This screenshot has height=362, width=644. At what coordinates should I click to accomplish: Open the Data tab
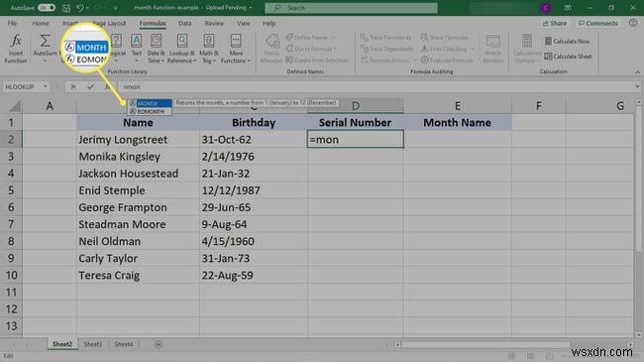(x=185, y=24)
